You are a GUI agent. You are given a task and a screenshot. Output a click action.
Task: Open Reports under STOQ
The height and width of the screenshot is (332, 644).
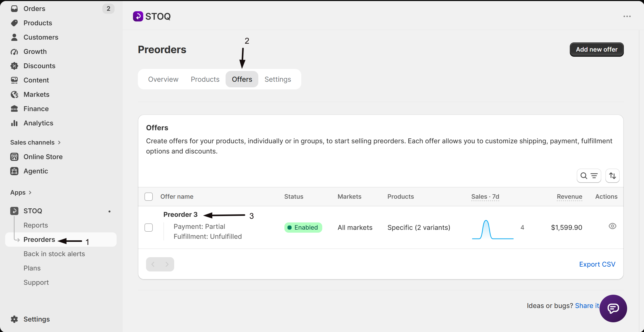[x=36, y=225]
